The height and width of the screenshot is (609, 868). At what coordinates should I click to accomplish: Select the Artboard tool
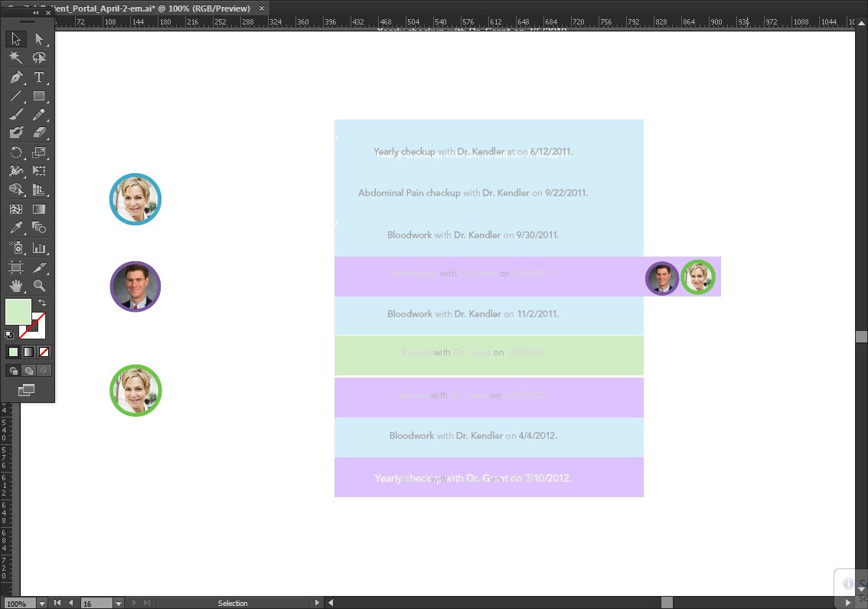tap(15, 267)
